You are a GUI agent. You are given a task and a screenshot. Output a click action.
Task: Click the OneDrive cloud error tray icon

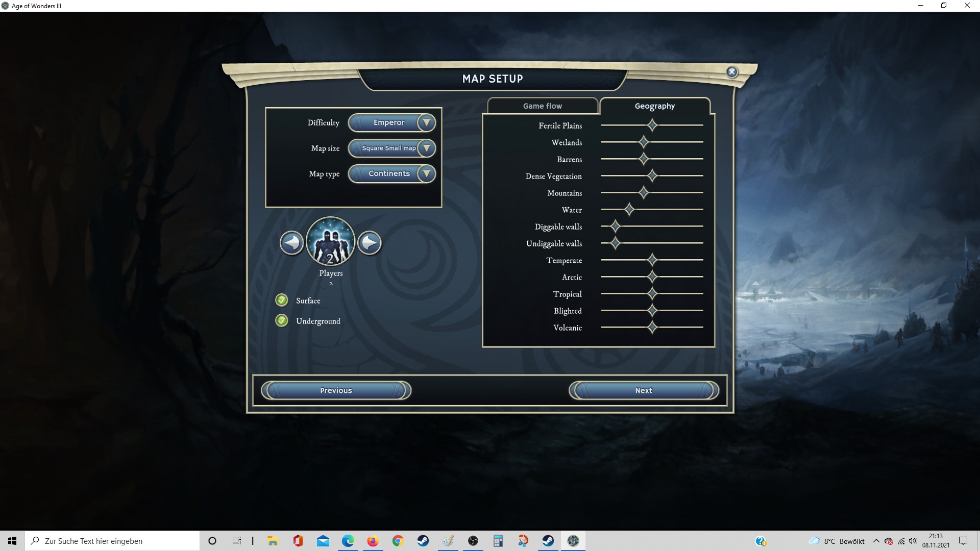tap(889, 541)
